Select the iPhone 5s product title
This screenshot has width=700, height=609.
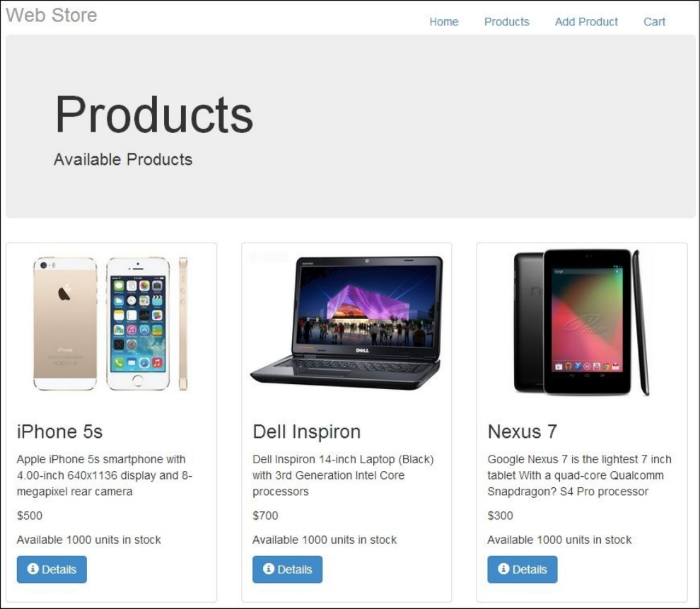(60, 431)
